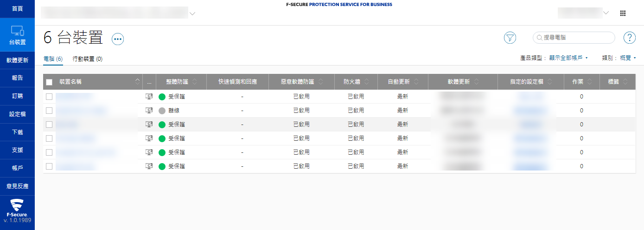
Task: Toggle the select-all checkbox in header
Action: (x=49, y=82)
